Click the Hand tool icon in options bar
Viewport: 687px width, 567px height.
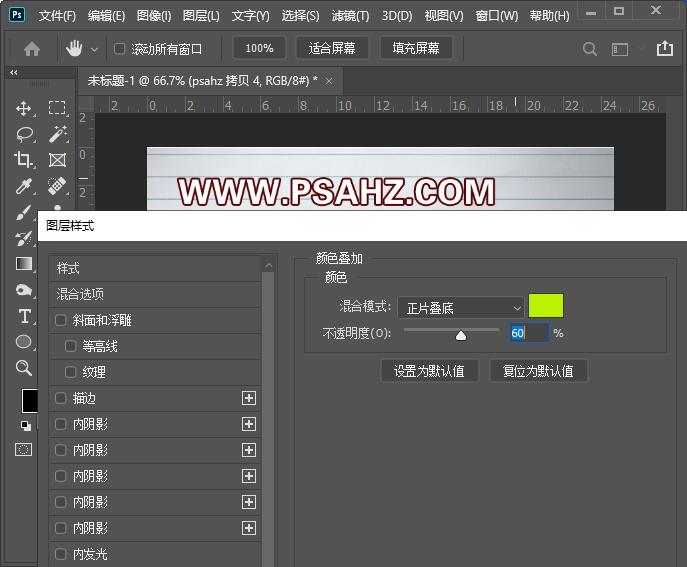[74, 48]
